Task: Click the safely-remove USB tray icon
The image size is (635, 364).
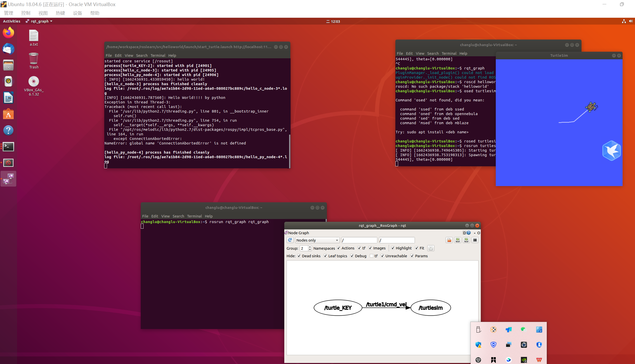Action: [x=478, y=330]
